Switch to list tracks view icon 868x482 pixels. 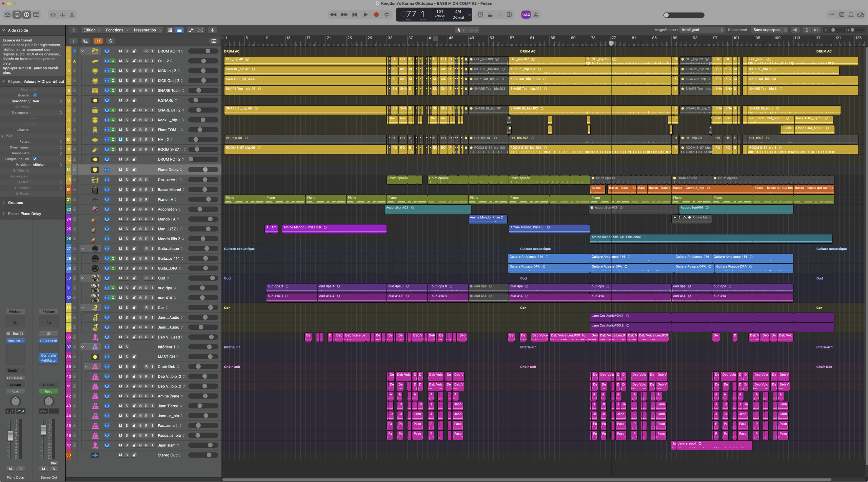179,30
